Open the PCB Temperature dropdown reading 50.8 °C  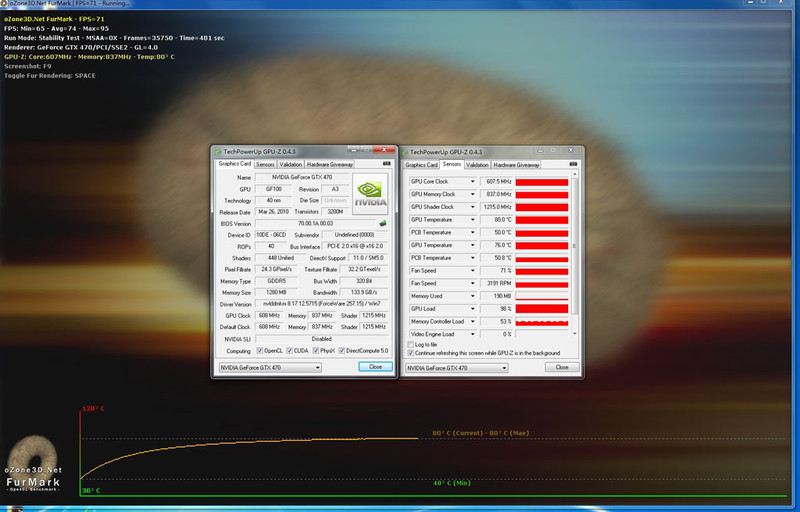[x=472, y=258]
